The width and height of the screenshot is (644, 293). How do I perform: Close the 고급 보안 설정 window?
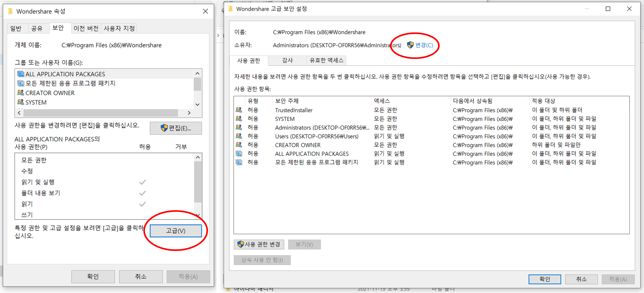coord(629,9)
